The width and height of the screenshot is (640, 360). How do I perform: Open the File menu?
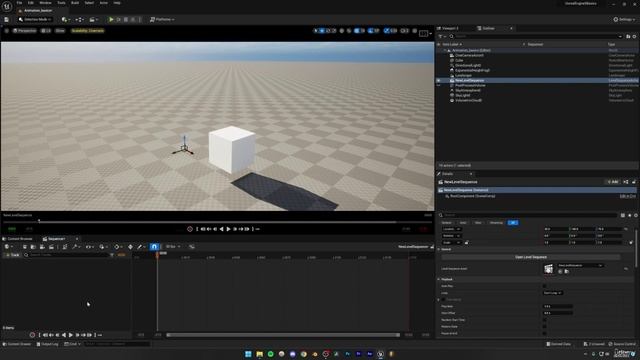coord(19,3)
